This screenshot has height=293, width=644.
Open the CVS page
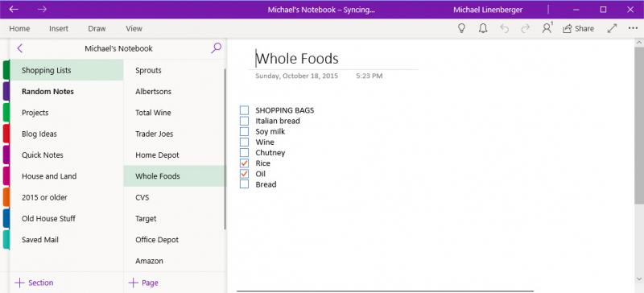174,197
